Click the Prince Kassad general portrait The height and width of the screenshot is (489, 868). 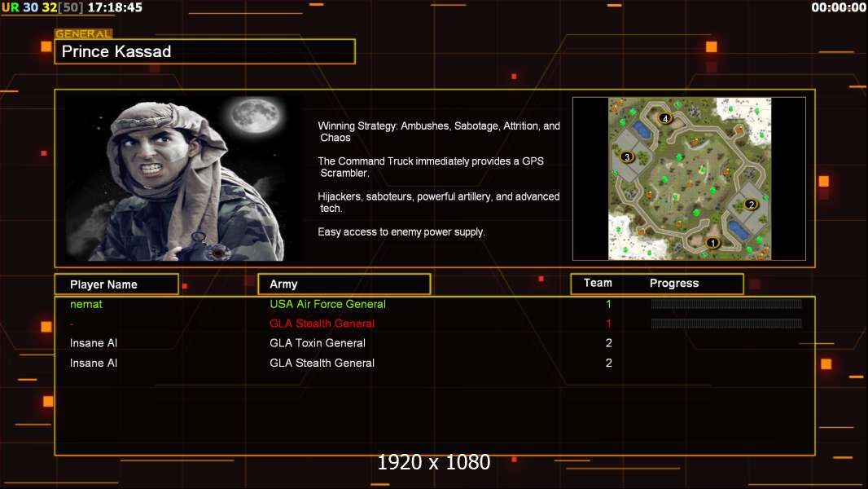point(184,178)
